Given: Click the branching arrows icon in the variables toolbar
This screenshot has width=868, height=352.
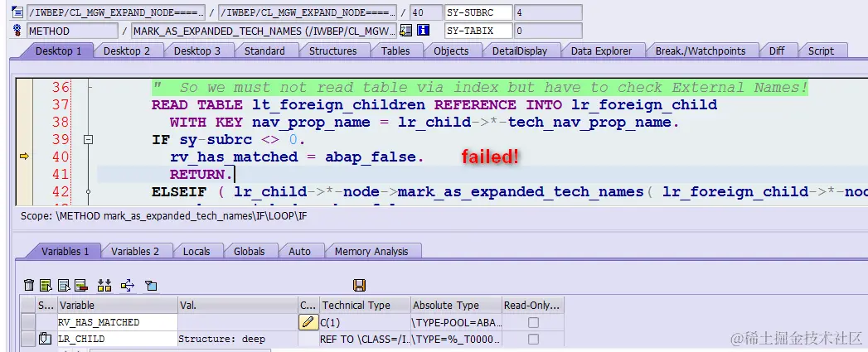Looking at the screenshot, I should click(x=128, y=286).
